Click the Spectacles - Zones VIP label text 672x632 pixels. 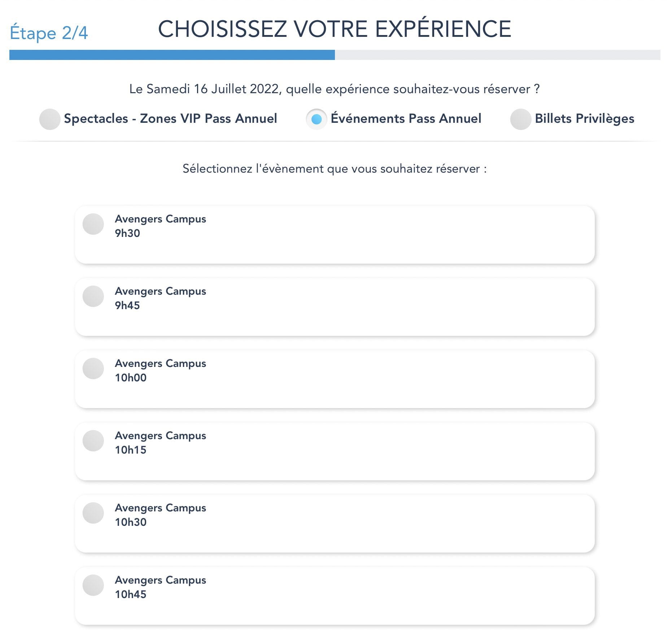click(170, 118)
